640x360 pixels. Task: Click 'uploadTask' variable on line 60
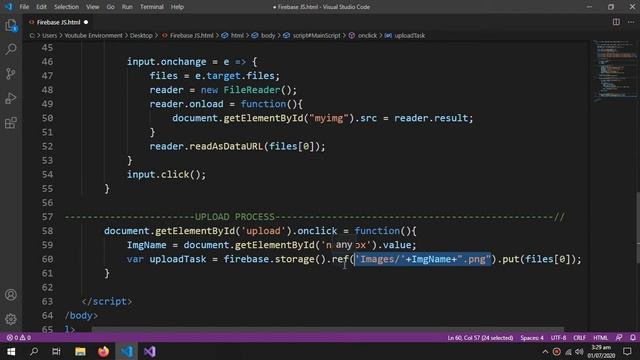point(178,259)
